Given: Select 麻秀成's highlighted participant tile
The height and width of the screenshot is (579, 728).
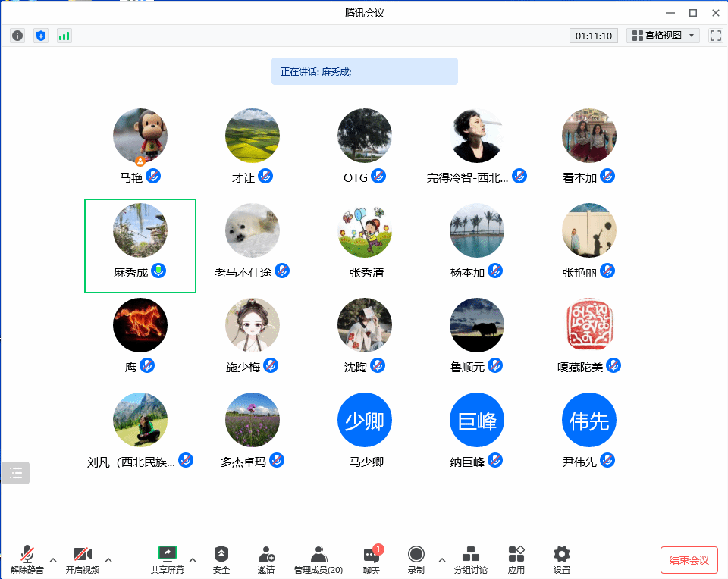Looking at the screenshot, I should coord(140,245).
